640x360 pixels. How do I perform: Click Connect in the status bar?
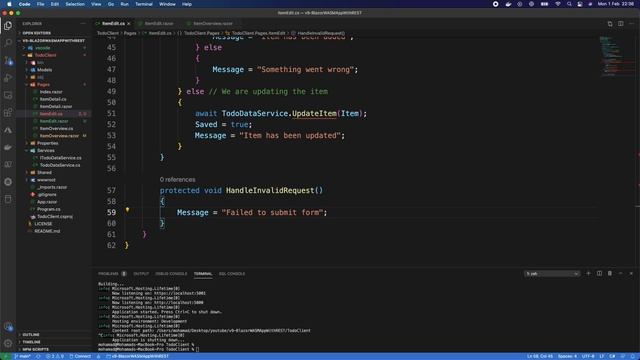click(80, 356)
